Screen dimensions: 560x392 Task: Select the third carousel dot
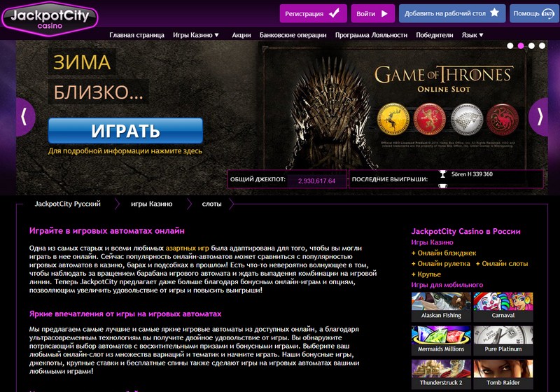click(x=531, y=45)
